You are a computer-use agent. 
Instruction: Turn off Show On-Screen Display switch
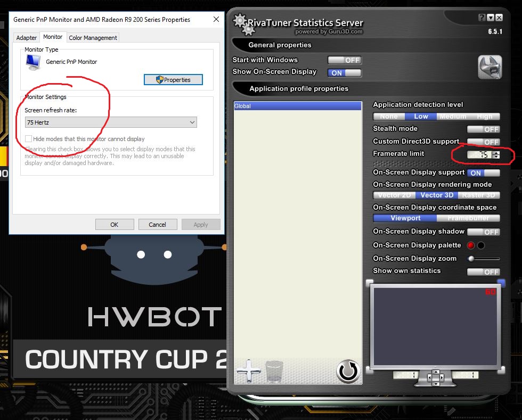click(x=345, y=73)
